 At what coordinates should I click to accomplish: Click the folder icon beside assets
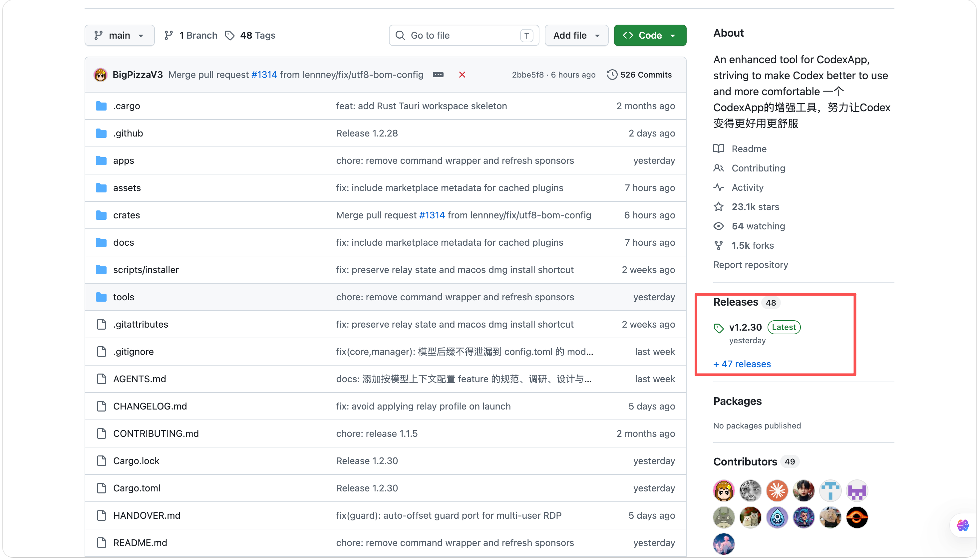[x=101, y=188]
